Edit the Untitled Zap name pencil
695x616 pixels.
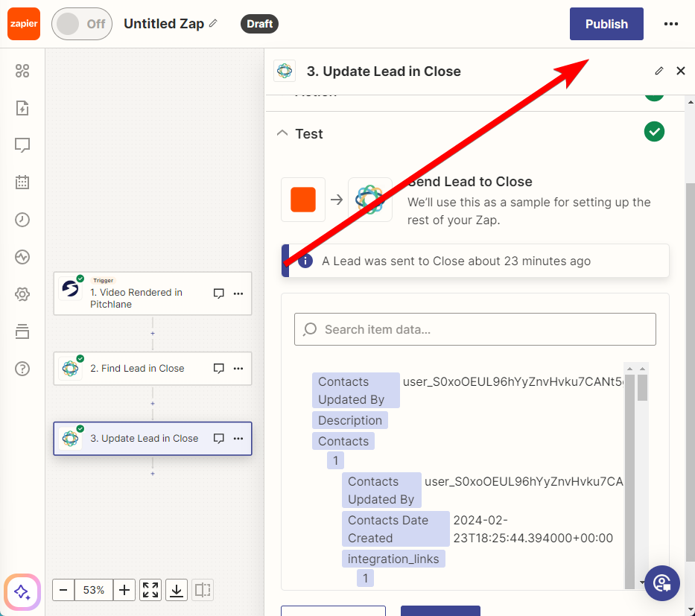(x=214, y=23)
